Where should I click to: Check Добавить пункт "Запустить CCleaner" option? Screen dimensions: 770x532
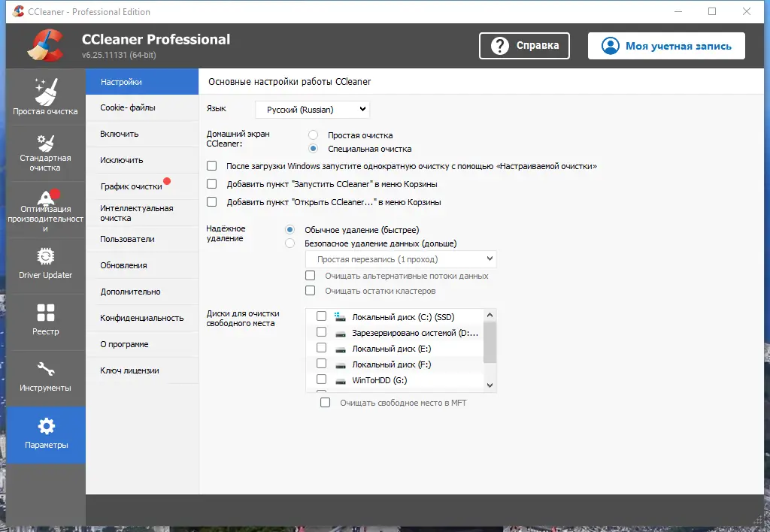(x=211, y=184)
